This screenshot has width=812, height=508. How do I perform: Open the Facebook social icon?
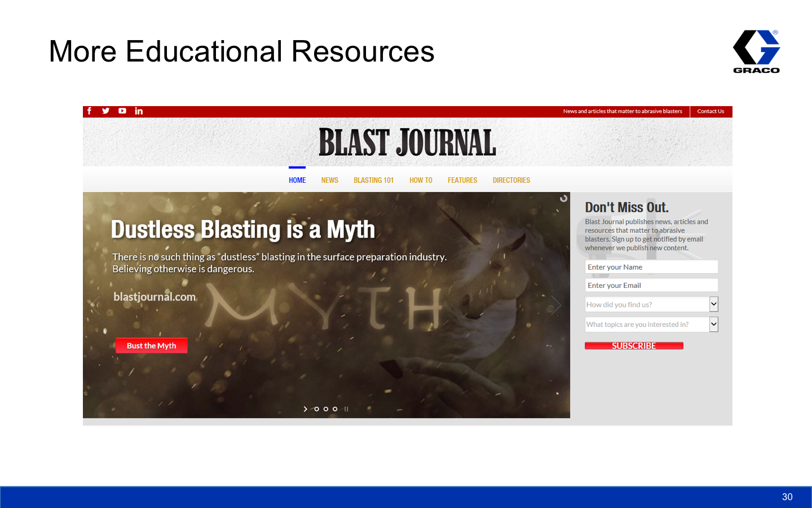(89, 111)
